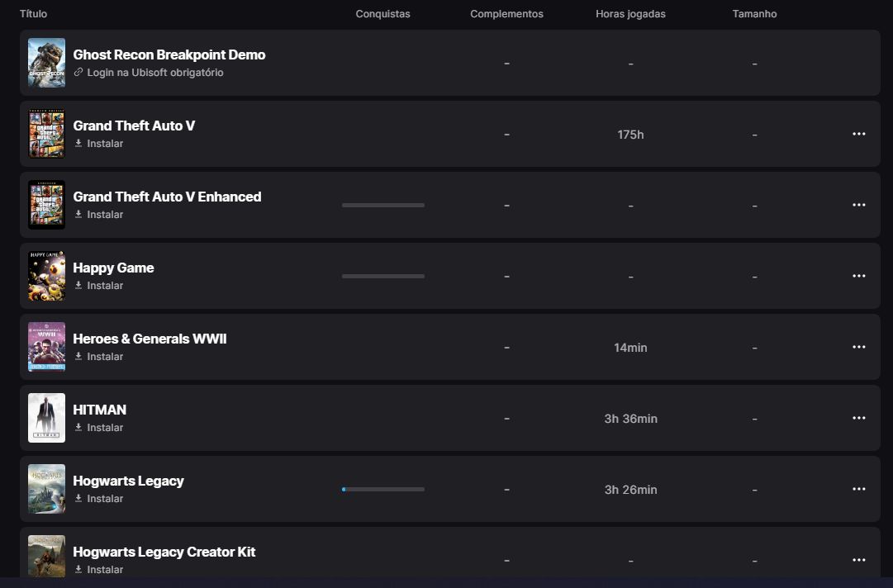Open the Happy Game cover art thumbnail
Screen dimensions: 893x588
pyautogui.click(x=47, y=276)
